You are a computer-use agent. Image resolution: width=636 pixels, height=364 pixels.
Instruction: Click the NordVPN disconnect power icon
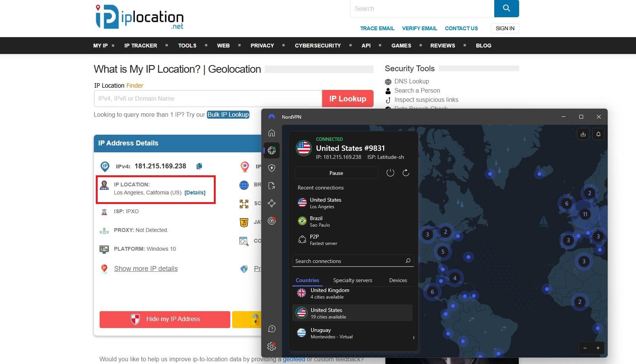click(390, 173)
